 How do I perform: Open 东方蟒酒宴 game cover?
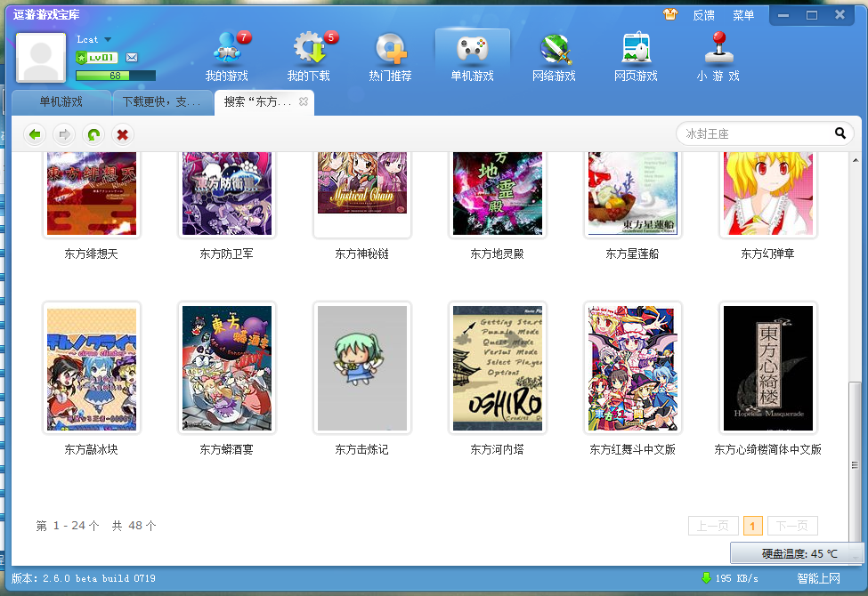tap(227, 368)
